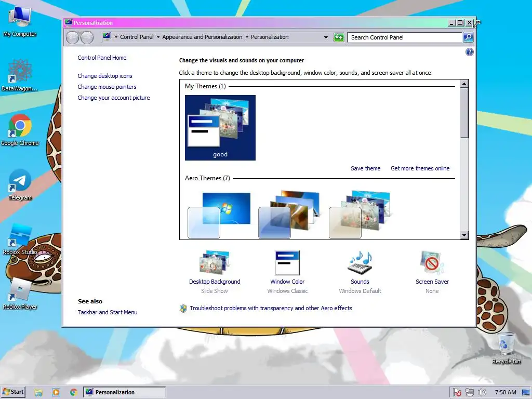Open Troubleshoot problems with transparency link
This screenshot has height=399, width=532.
pyautogui.click(x=271, y=308)
